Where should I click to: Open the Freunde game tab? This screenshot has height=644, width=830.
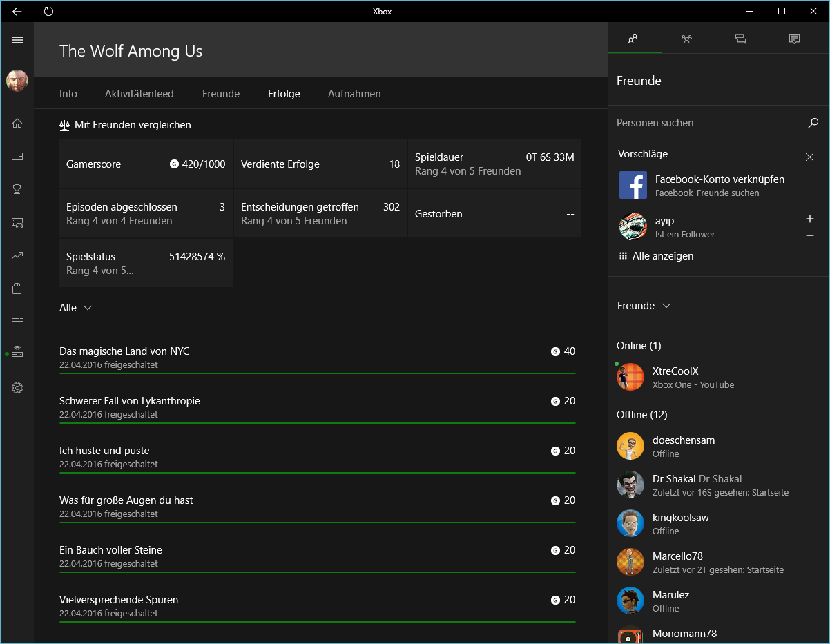pos(221,94)
